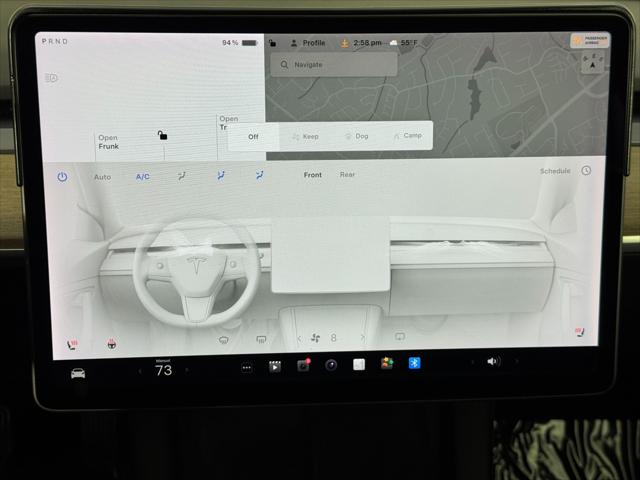Toggle windshield-level airflow vent
Viewport: 640px width, 480px height.
point(182,176)
